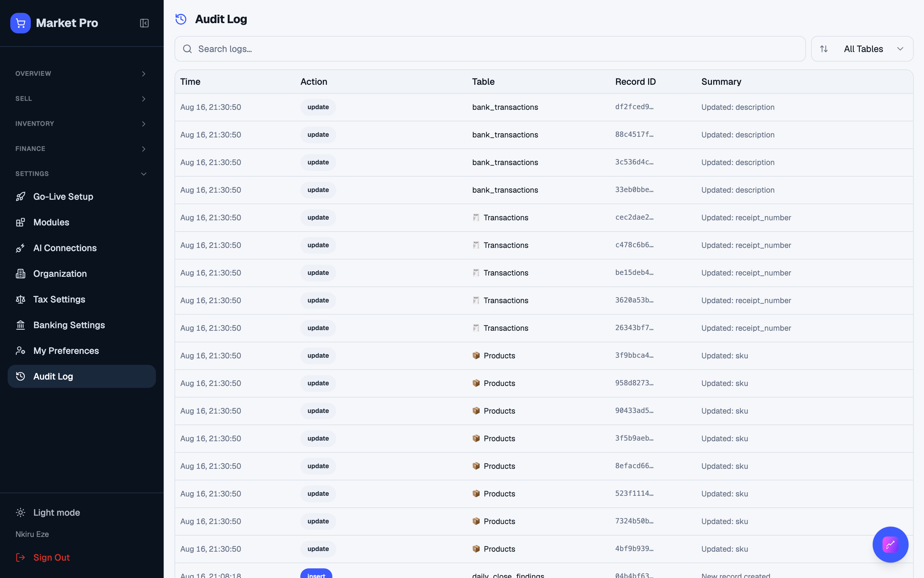This screenshot has width=924, height=578.
Task: Click the receipt icon in cec2dae2 row
Action: (x=476, y=217)
